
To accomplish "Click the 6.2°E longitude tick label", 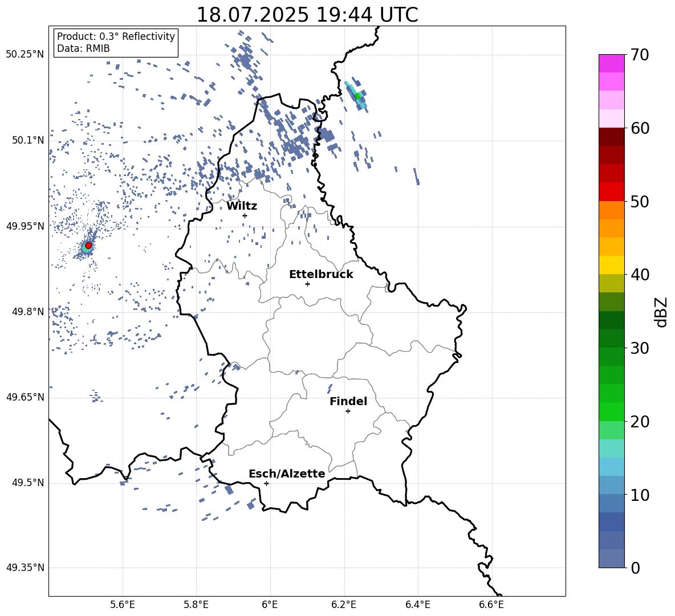I will tap(344, 605).
